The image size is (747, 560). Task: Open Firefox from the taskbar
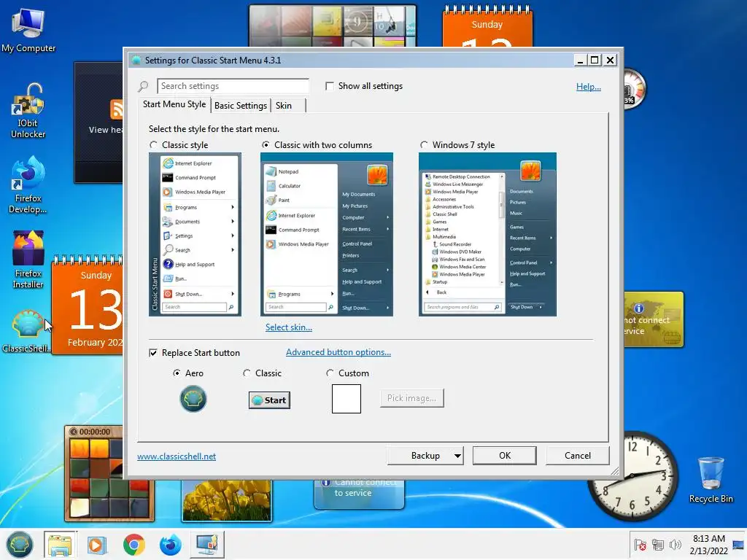coord(170,545)
